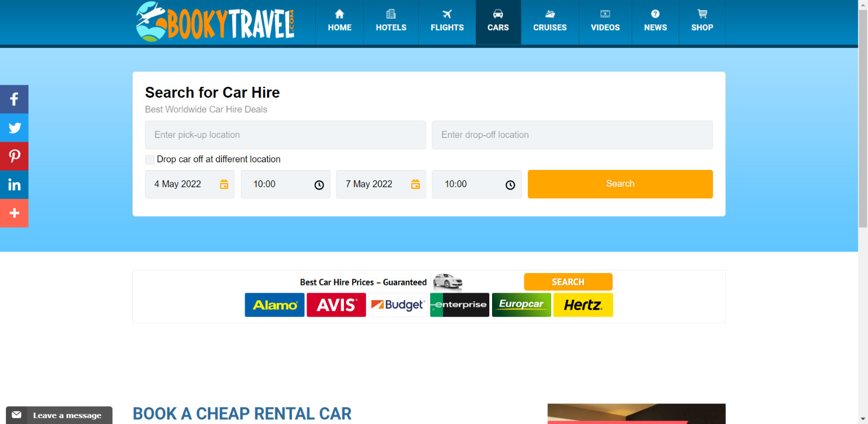Click the Europcar brand logo
This screenshot has height=424, width=868.
pyautogui.click(x=521, y=305)
